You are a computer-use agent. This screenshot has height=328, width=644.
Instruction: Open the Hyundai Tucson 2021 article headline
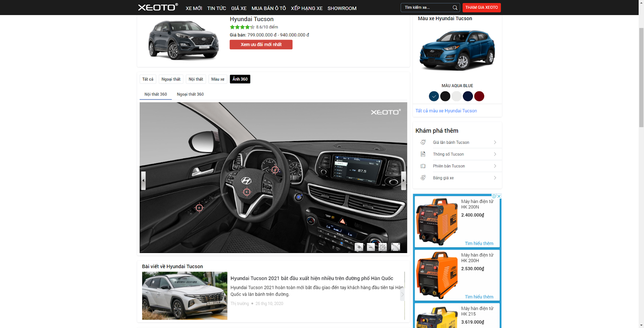pos(312,278)
